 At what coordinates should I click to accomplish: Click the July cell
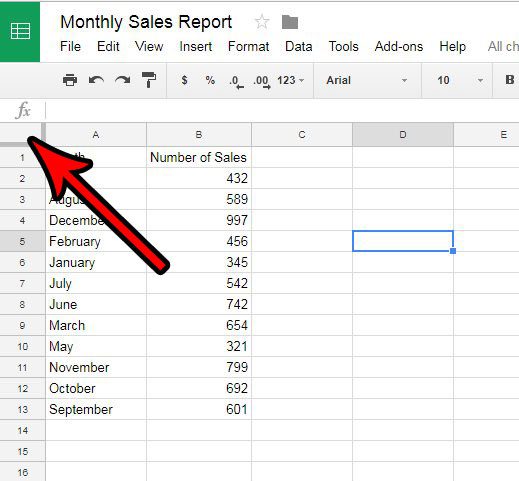(x=96, y=283)
